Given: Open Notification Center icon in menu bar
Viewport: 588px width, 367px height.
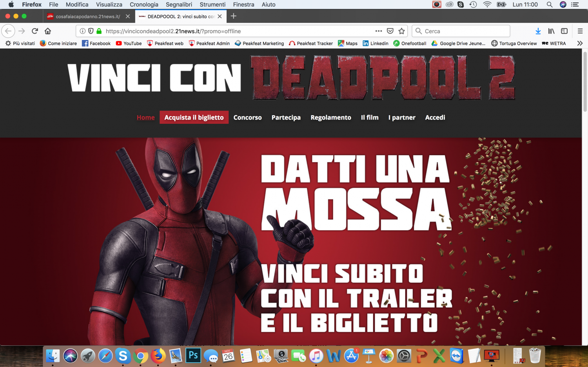Looking at the screenshot, I should pos(575,4).
